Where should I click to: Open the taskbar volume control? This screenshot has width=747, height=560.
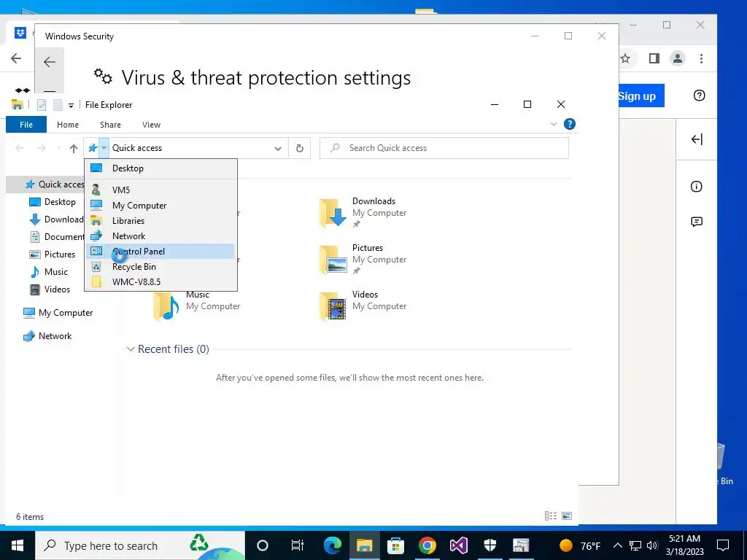point(653,545)
